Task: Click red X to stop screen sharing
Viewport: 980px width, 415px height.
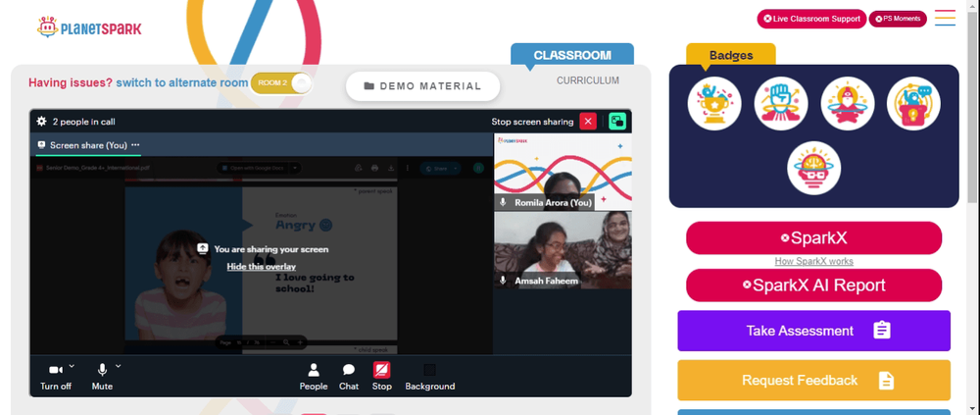Action: pyautogui.click(x=588, y=122)
